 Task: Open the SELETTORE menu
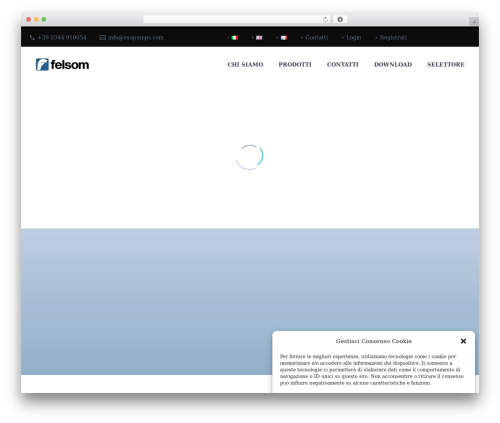tap(446, 65)
